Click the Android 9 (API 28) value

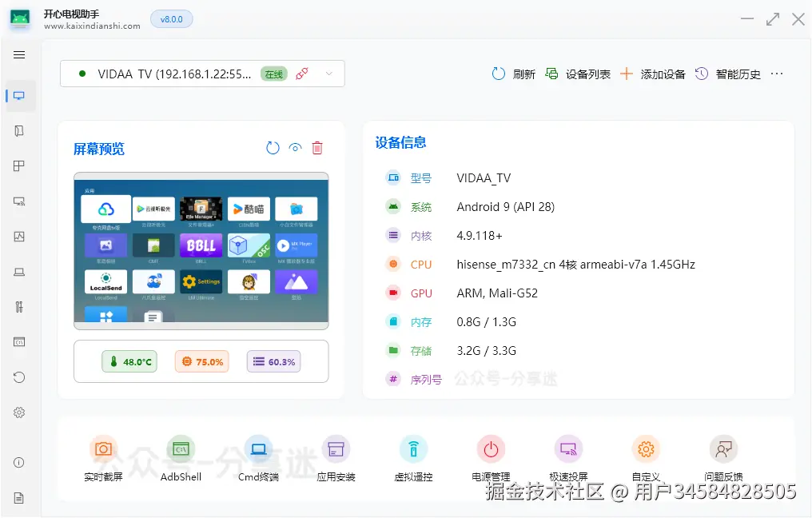click(x=505, y=207)
